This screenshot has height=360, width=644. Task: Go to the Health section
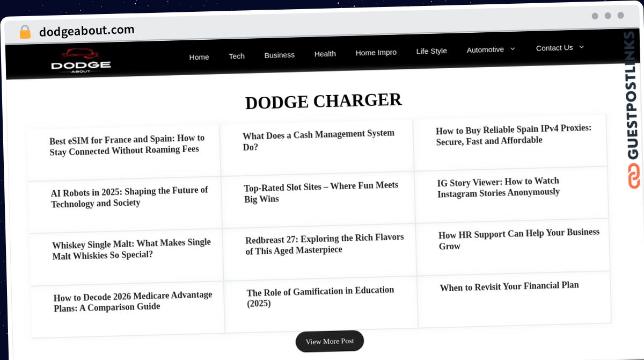coord(325,54)
